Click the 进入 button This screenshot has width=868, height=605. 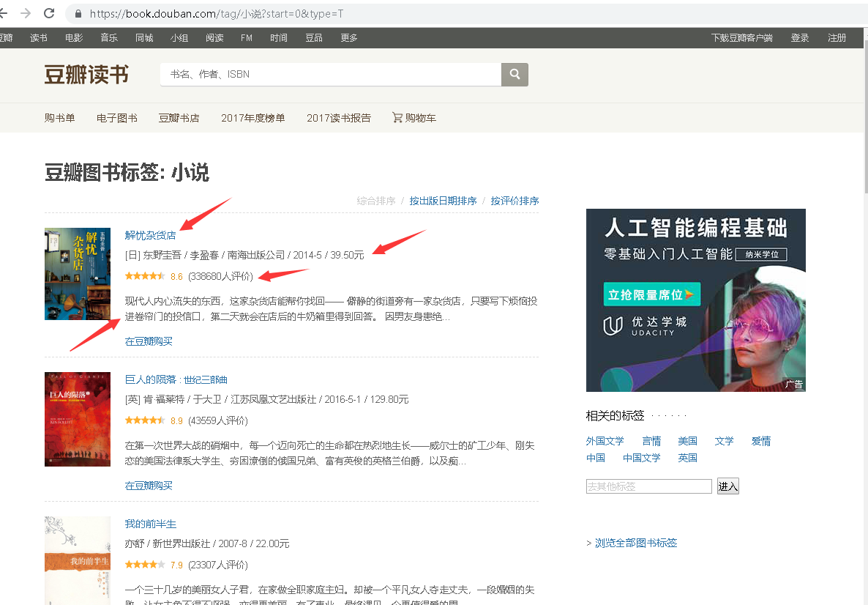(728, 486)
